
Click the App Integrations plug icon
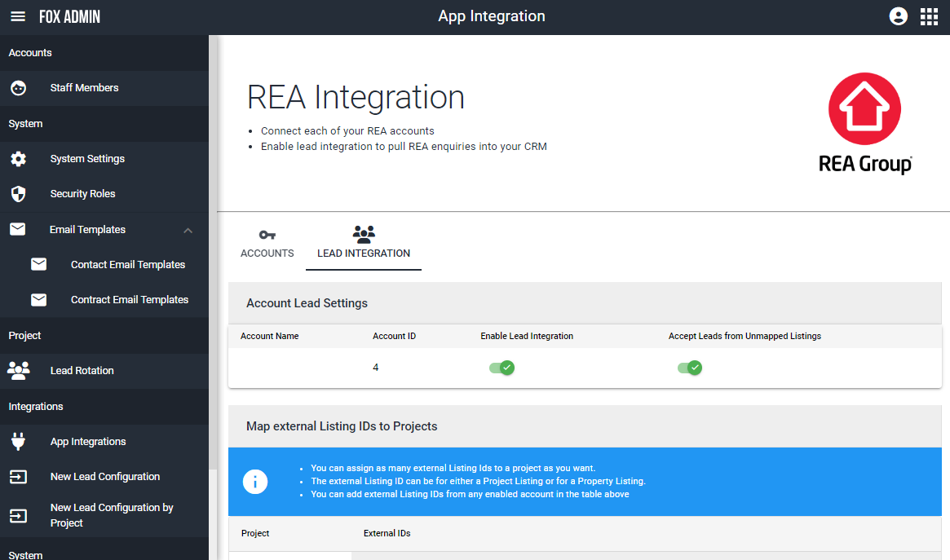click(x=18, y=442)
